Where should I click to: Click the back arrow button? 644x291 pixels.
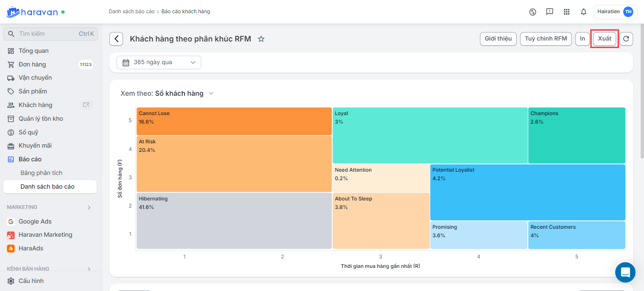click(x=116, y=39)
